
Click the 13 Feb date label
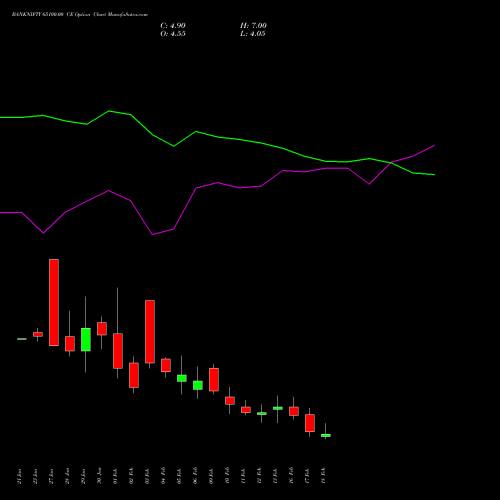276,476
